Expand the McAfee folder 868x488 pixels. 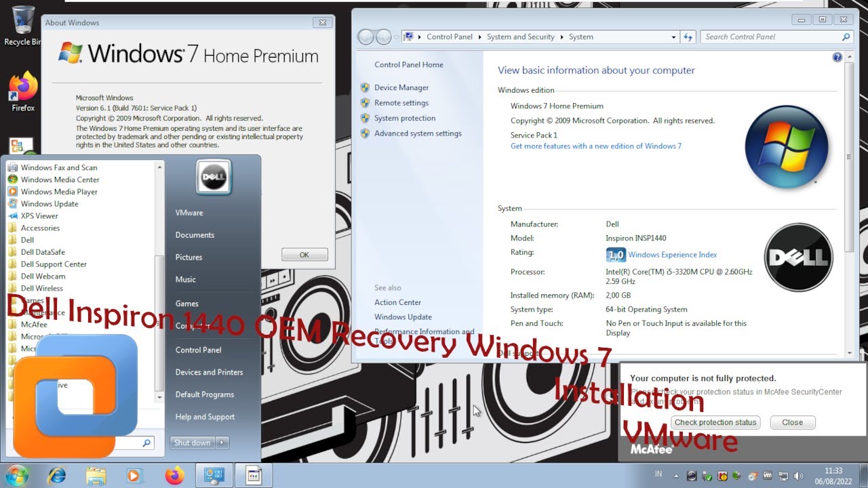34,325
